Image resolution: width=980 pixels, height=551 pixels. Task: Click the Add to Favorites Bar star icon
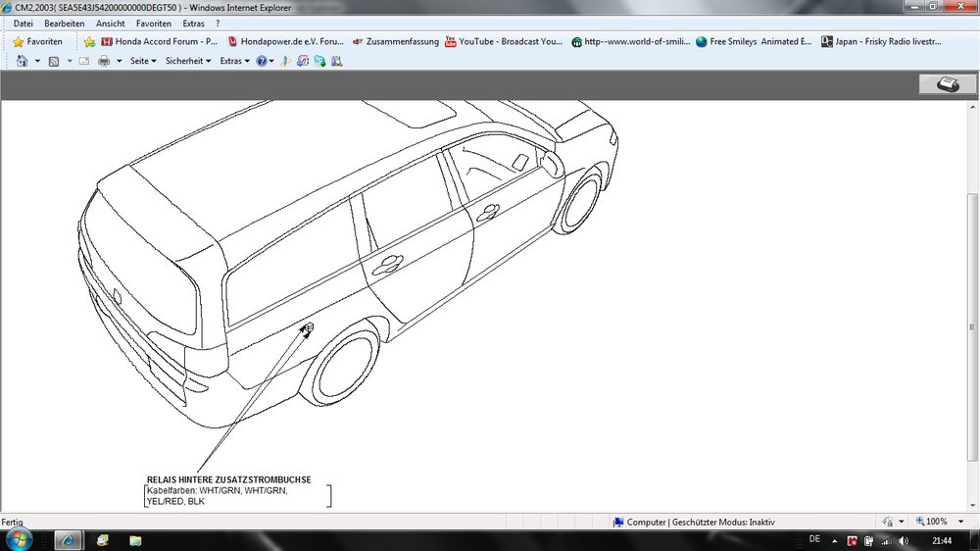(89, 42)
